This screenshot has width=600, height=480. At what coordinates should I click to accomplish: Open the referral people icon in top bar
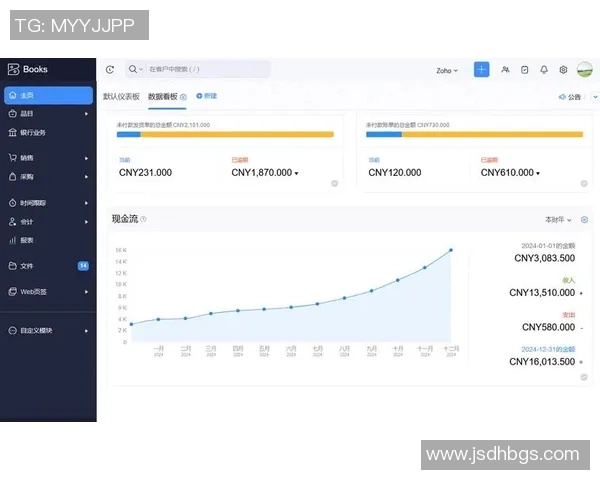(506, 70)
